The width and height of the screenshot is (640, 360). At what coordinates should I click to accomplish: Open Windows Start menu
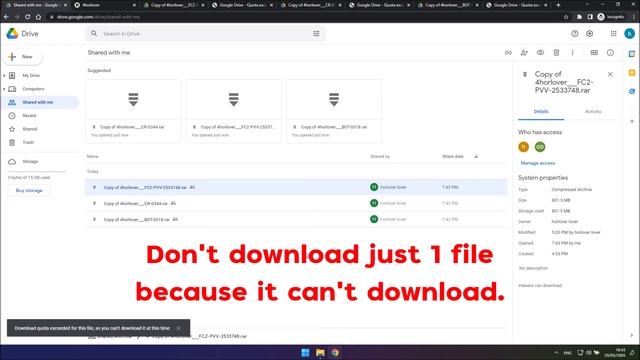click(x=305, y=353)
